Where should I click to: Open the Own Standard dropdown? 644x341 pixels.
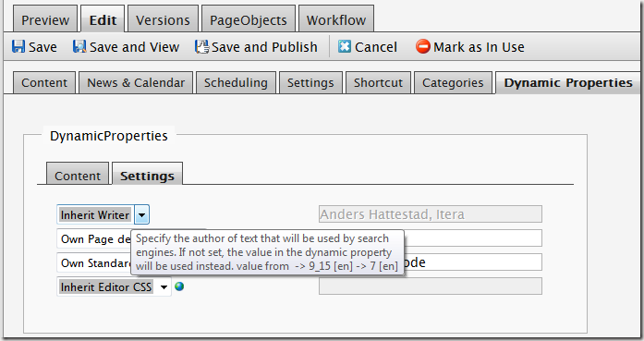[x=94, y=262]
